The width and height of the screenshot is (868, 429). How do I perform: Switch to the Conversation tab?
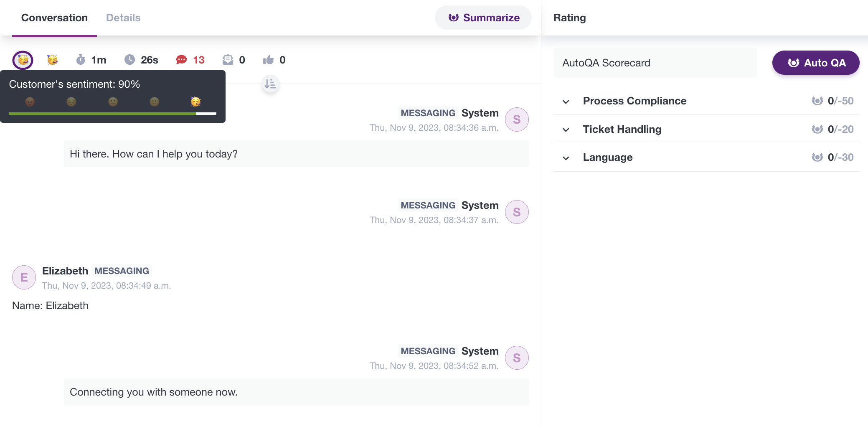tap(54, 18)
